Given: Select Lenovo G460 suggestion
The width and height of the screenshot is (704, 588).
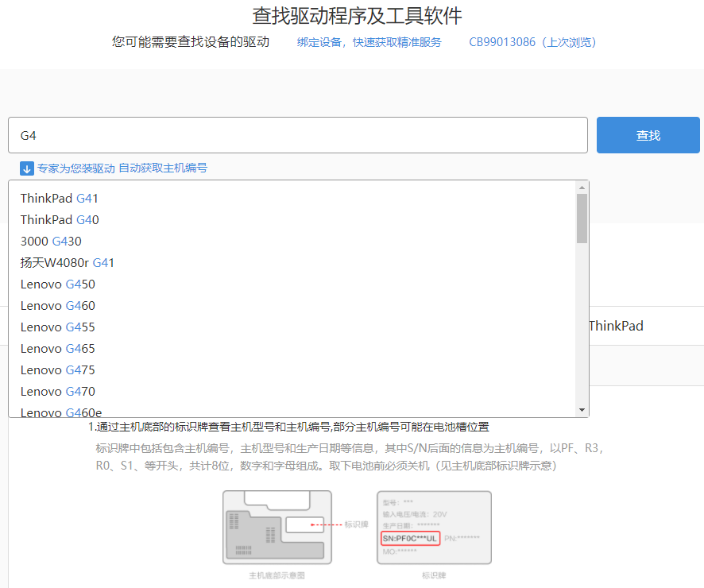Looking at the screenshot, I should (58, 306).
